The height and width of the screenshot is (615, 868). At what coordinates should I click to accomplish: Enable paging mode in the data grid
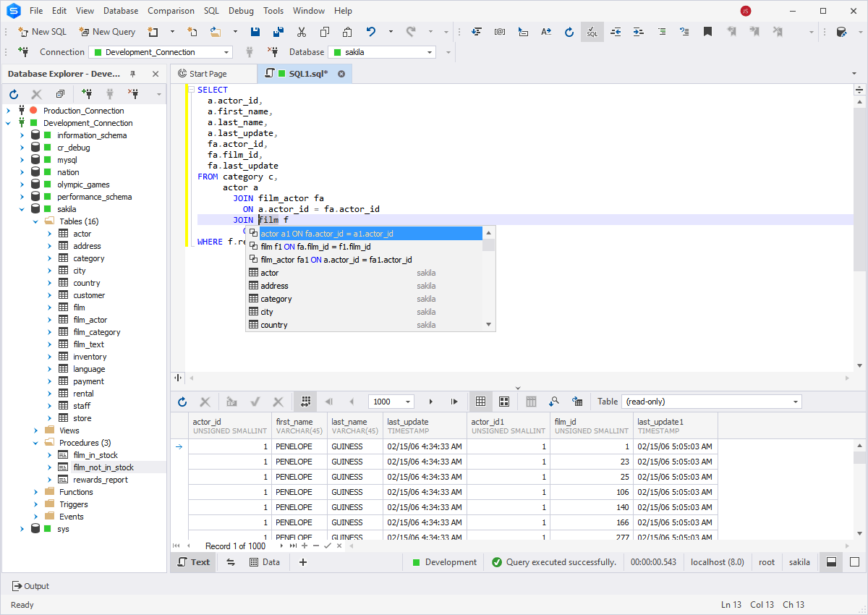click(305, 402)
